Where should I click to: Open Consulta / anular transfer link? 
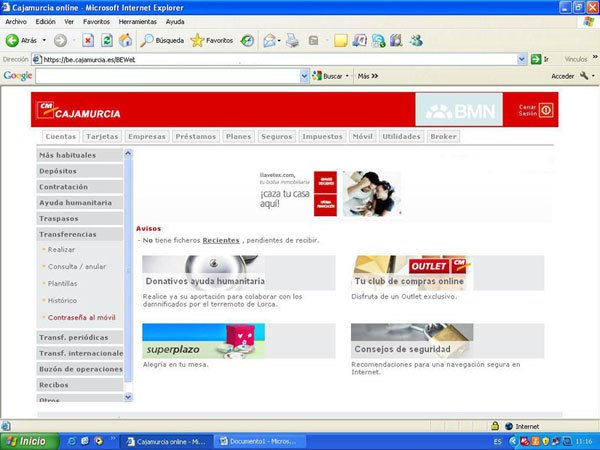pyautogui.click(x=77, y=266)
